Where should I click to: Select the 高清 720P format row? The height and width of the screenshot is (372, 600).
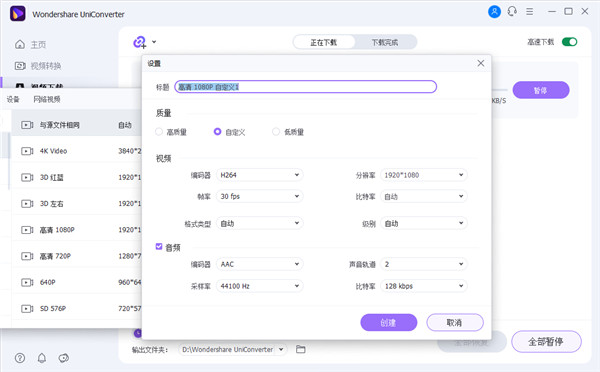coord(77,256)
